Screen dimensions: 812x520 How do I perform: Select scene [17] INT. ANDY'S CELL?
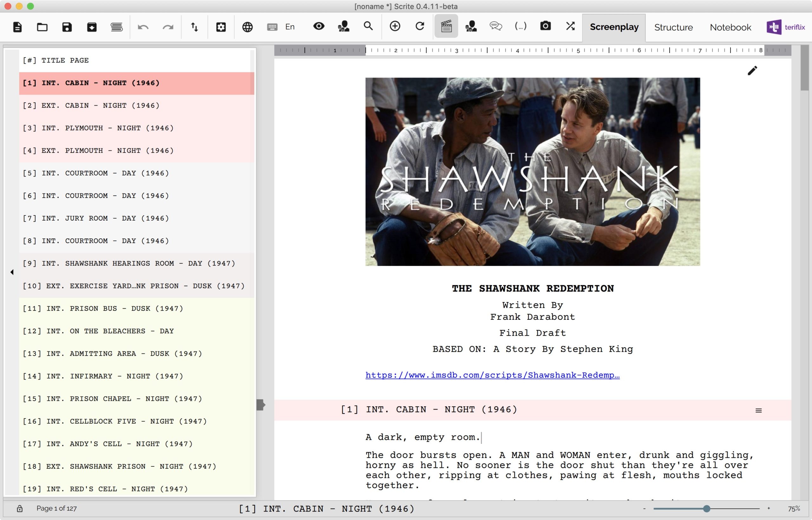[137, 444]
